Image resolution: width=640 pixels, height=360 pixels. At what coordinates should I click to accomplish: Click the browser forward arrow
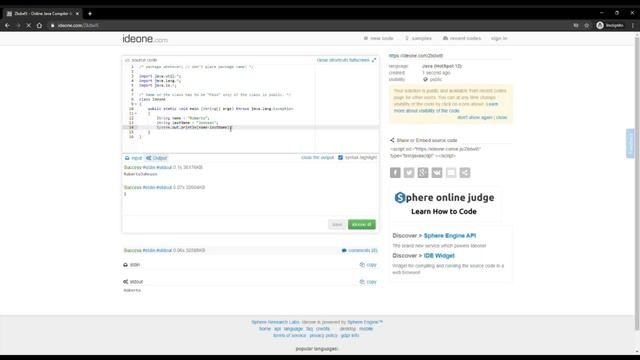point(18,25)
